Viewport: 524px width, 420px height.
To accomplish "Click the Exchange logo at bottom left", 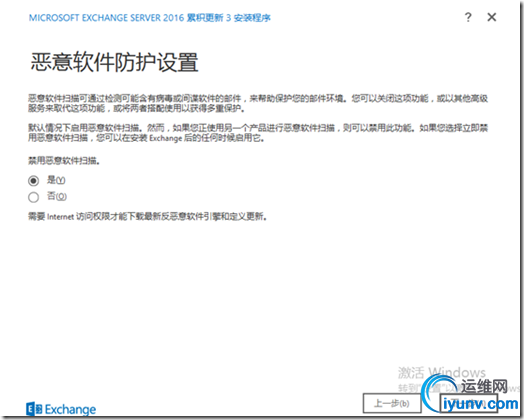I will tap(61, 409).
